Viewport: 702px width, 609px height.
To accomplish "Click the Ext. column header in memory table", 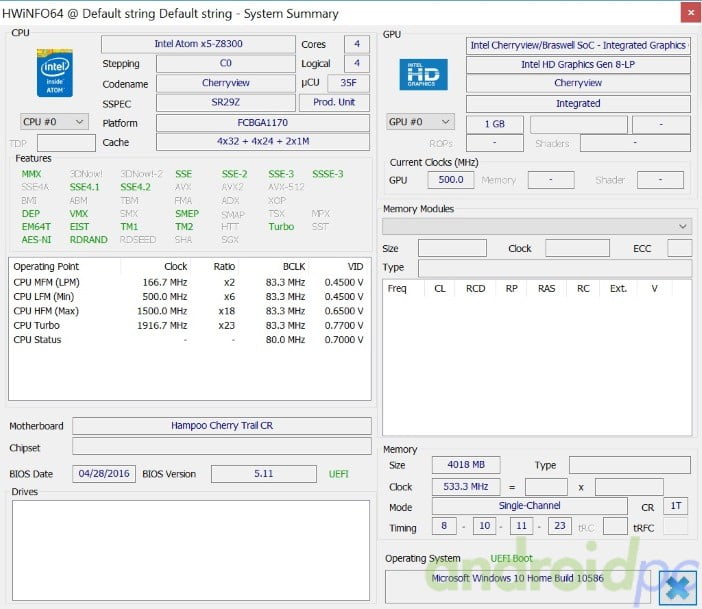I will coord(618,289).
